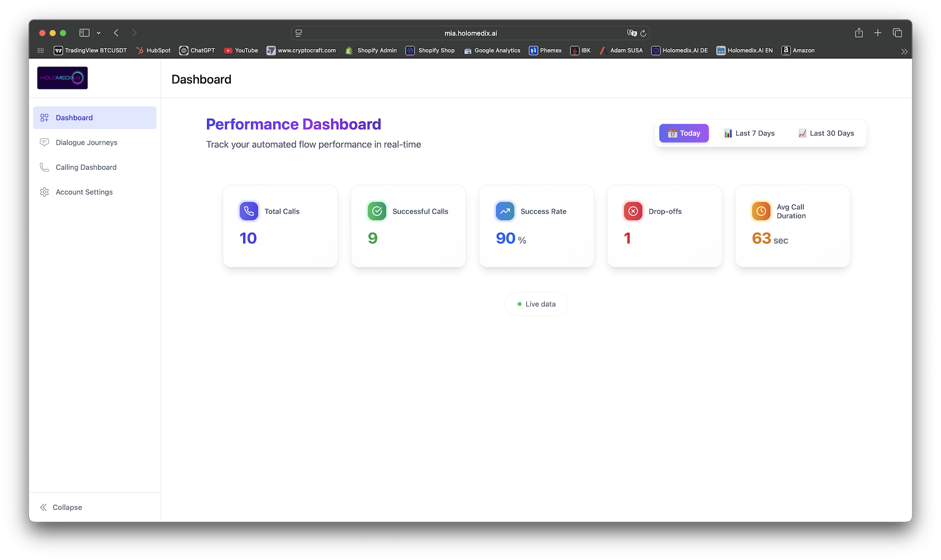Click the Avg Call Duration clock icon

coord(761,211)
